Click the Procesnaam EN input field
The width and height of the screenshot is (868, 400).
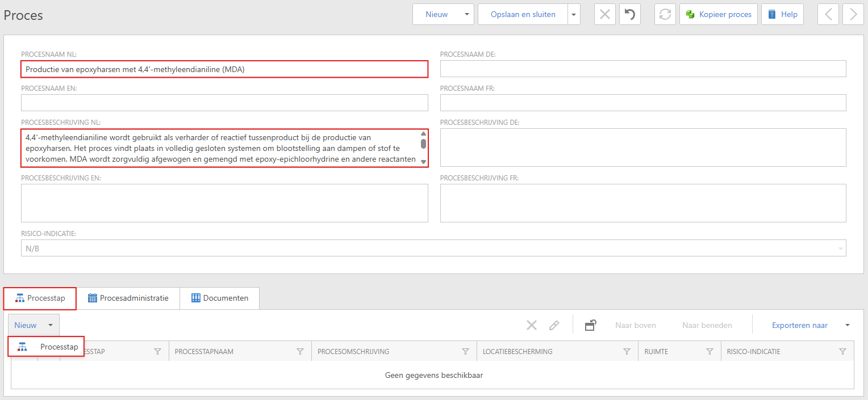point(224,103)
